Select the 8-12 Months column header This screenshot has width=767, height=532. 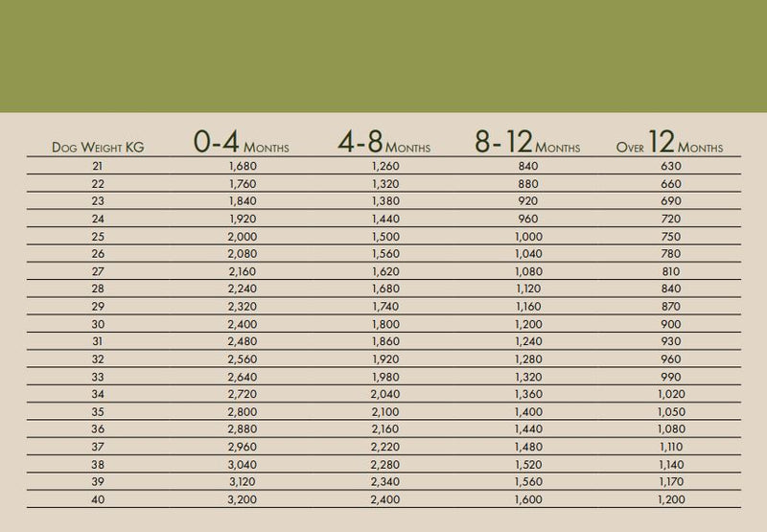(x=526, y=144)
